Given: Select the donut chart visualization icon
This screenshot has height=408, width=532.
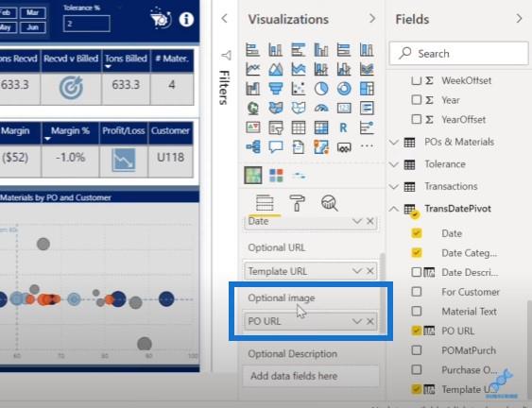Looking at the screenshot, I should 344,89.
